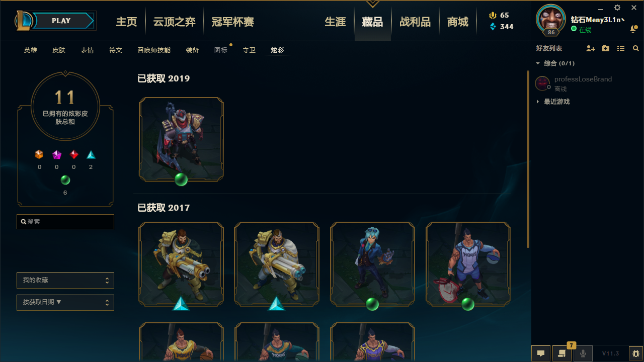Click the chroma search input field
Viewport: 644px width, 362px height.
point(65,221)
